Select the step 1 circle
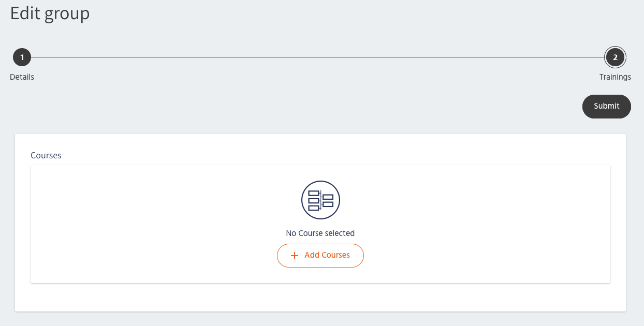This screenshot has height=326, width=644. tap(22, 57)
